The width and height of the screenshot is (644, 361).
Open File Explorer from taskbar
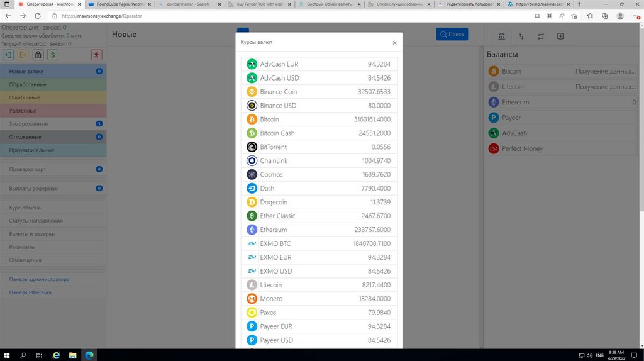point(73,355)
